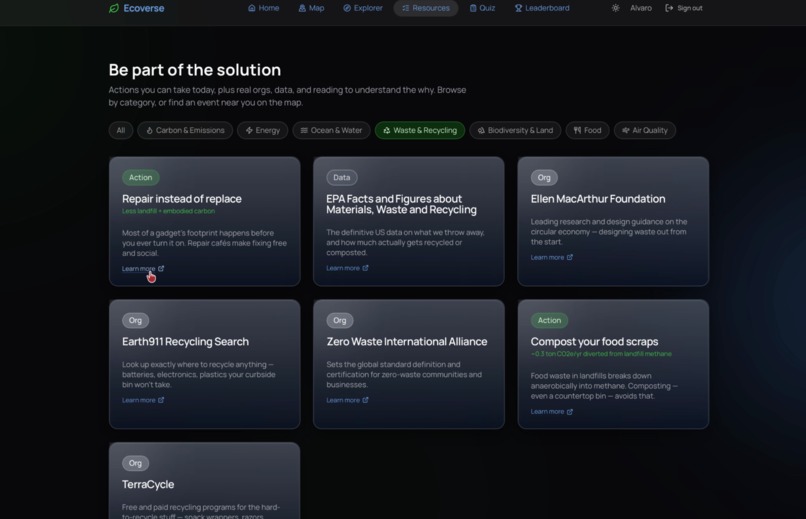Click the Org badge on Zero Waste card
Viewport: 806px width, 519px height.
340,320
